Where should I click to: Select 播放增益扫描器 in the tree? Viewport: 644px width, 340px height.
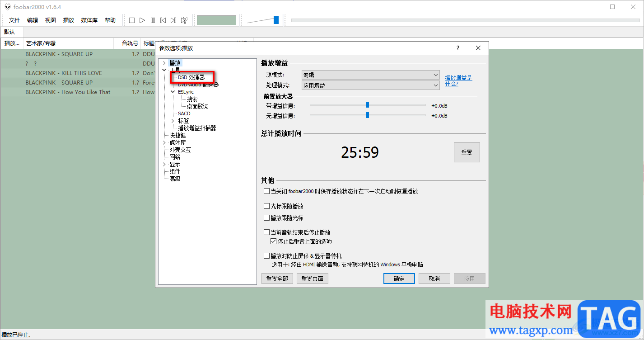point(197,128)
